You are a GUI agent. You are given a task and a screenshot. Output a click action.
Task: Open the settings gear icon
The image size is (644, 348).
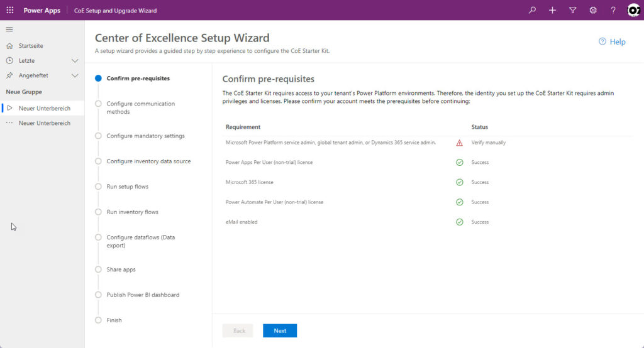coord(593,10)
